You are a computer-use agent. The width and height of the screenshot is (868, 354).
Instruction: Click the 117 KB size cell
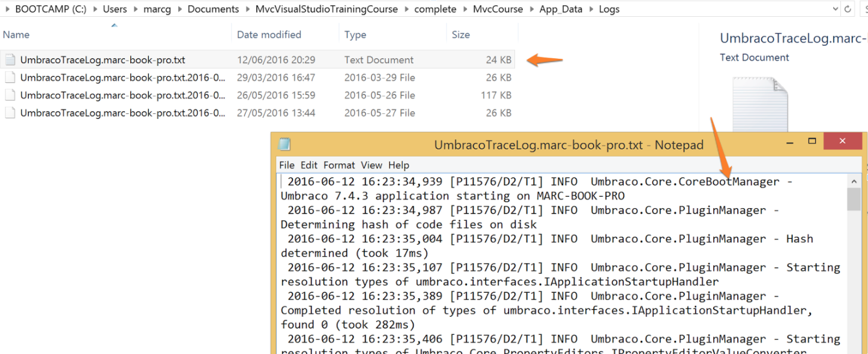pos(496,95)
